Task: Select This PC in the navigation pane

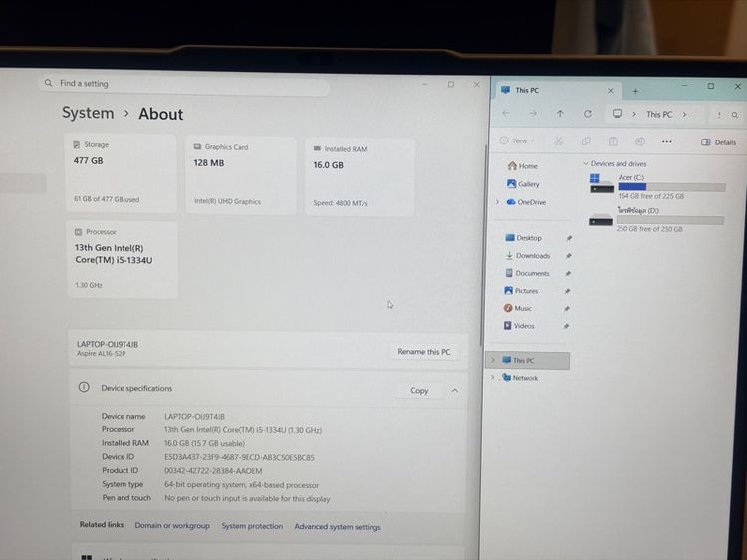Action: point(528,361)
